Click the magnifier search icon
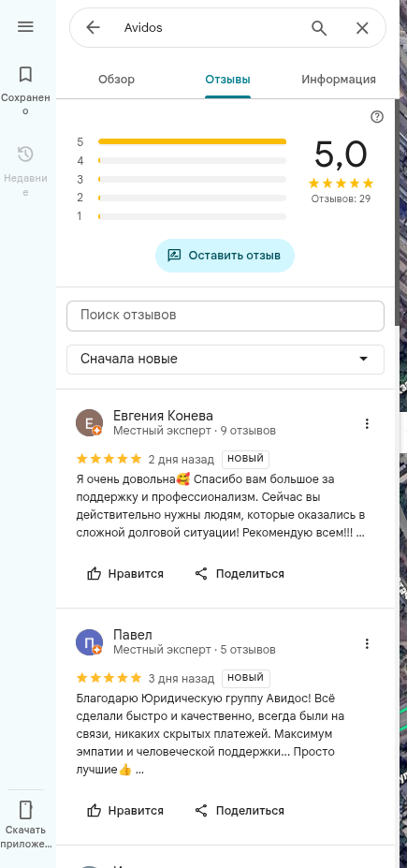The height and width of the screenshot is (868, 407). tap(319, 28)
